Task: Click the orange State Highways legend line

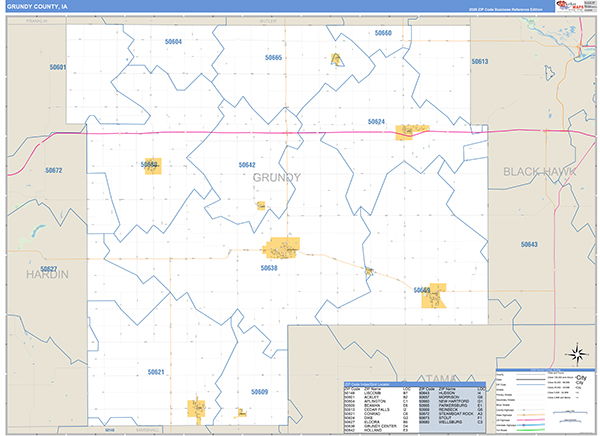Action: (530, 415)
